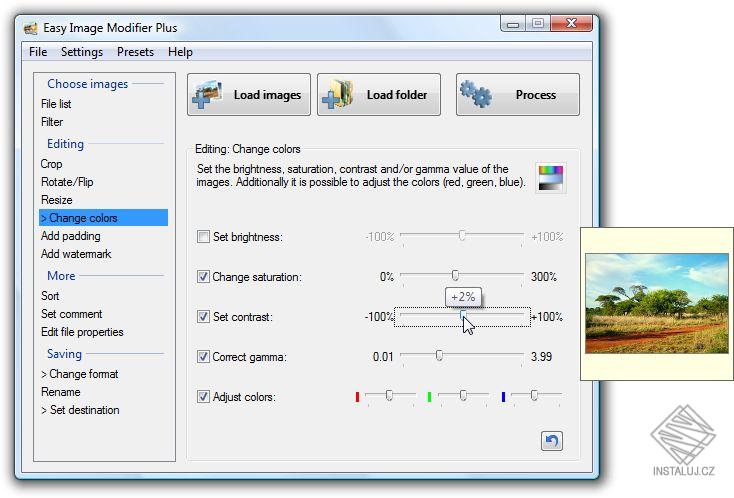Uncheck the Set contrast checkbox

click(203, 317)
